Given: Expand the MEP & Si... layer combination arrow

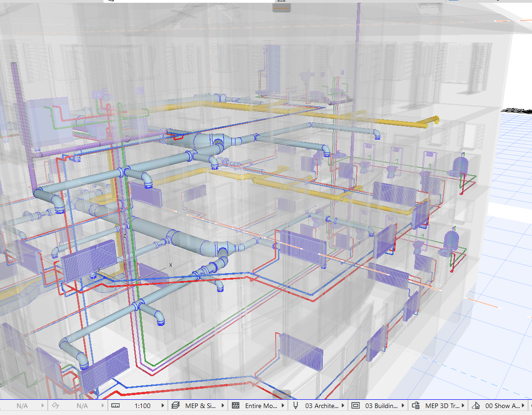Looking at the screenshot, I should pyautogui.click(x=223, y=405).
